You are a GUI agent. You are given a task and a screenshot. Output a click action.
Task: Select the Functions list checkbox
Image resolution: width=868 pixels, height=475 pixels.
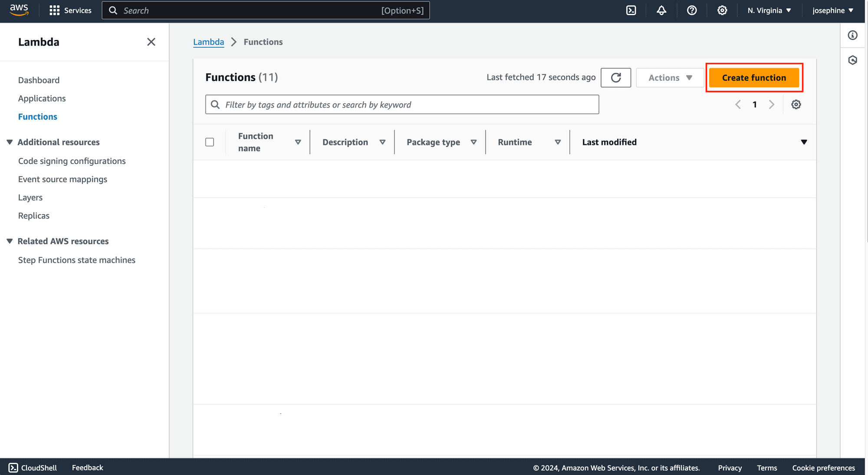(x=209, y=142)
